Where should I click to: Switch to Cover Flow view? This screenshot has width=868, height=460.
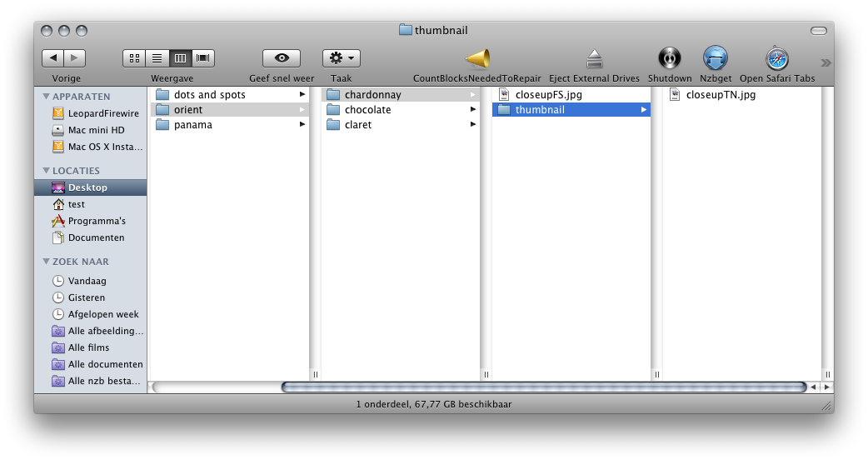(x=203, y=57)
